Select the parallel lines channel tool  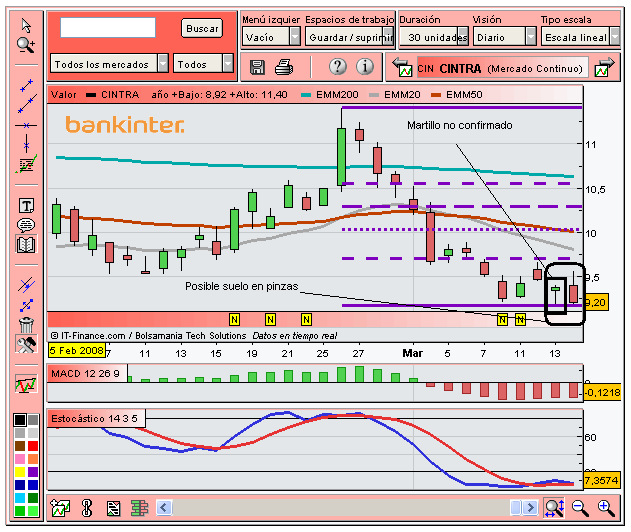click(27, 285)
